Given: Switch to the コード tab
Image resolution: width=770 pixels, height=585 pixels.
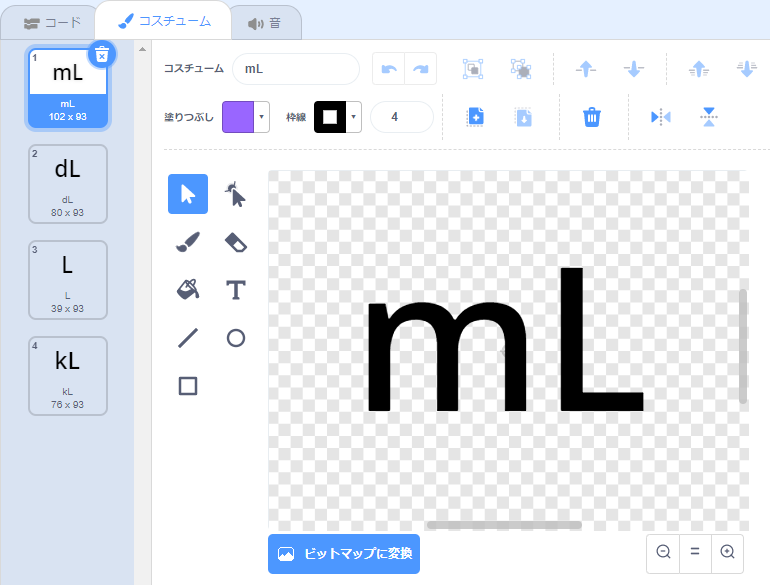Looking at the screenshot, I should point(52,22).
